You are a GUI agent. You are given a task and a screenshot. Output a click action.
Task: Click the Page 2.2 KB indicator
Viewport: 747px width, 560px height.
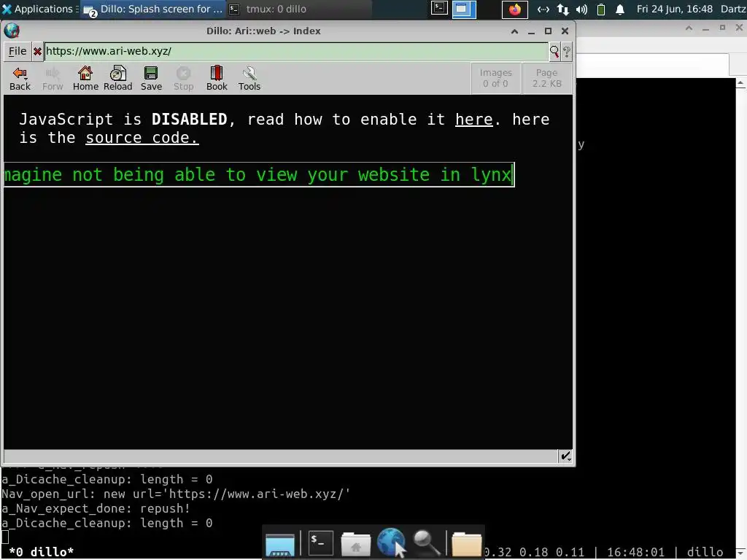(546, 78)
